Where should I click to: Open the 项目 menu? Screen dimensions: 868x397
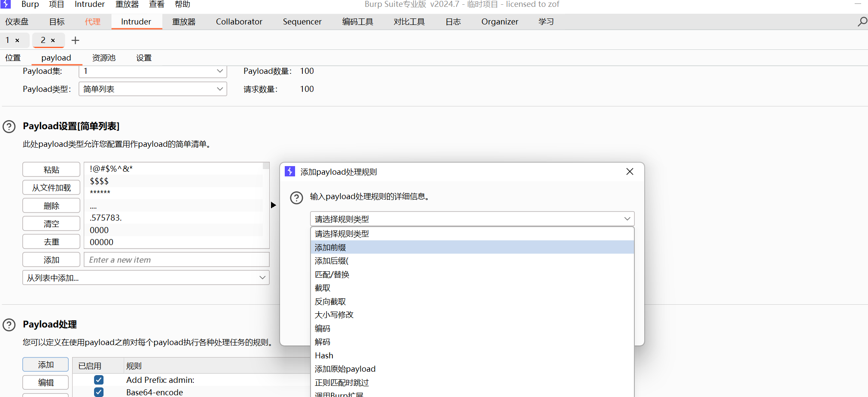coord(56,4)
